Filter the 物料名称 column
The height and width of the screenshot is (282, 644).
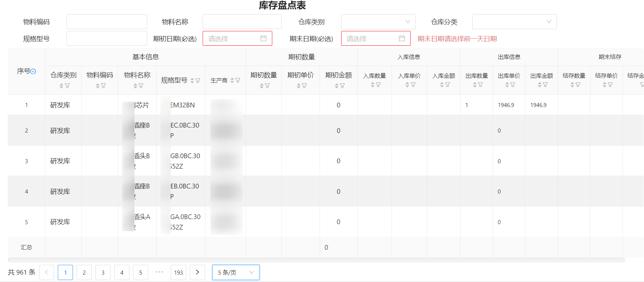(x=141, y=86)
